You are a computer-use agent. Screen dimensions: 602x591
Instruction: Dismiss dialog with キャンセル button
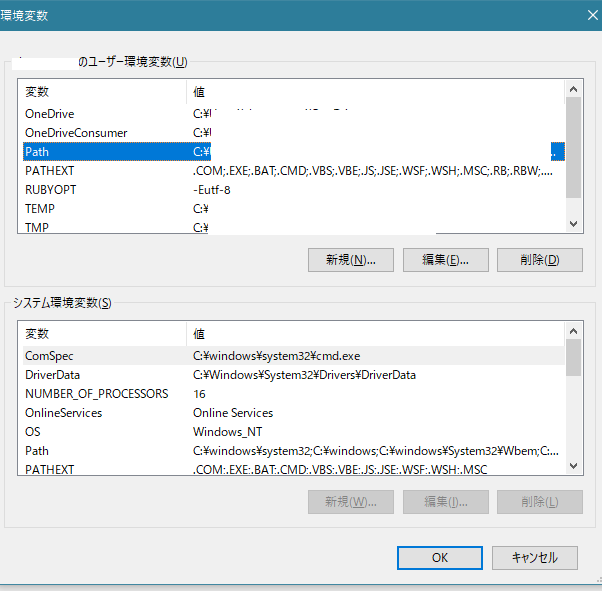[534, 558]
